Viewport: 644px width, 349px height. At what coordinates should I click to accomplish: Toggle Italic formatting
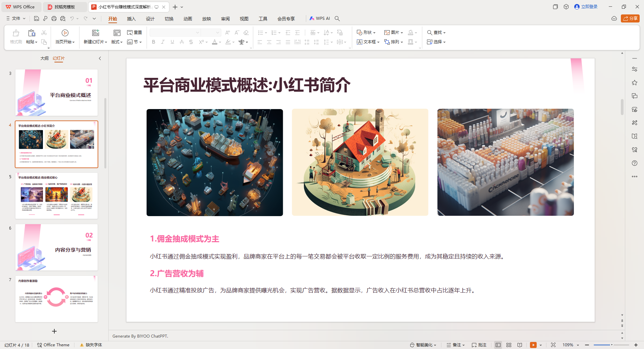tap(163, 42)
